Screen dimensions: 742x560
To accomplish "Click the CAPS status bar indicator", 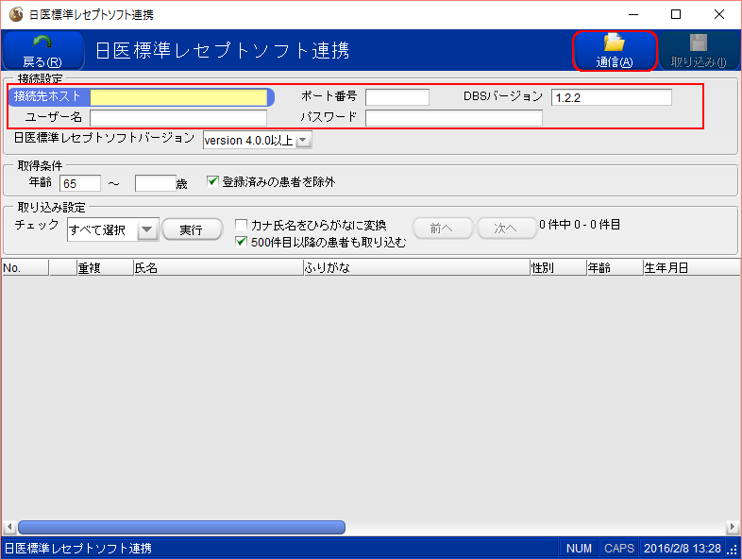I will point(619,548).
